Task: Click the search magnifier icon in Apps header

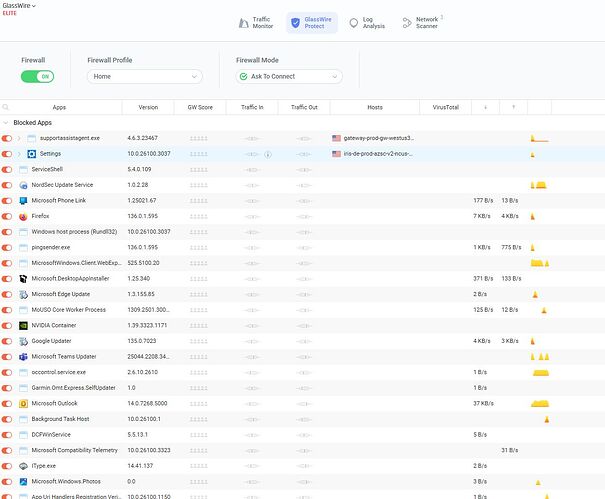Action: pos(6,107)
